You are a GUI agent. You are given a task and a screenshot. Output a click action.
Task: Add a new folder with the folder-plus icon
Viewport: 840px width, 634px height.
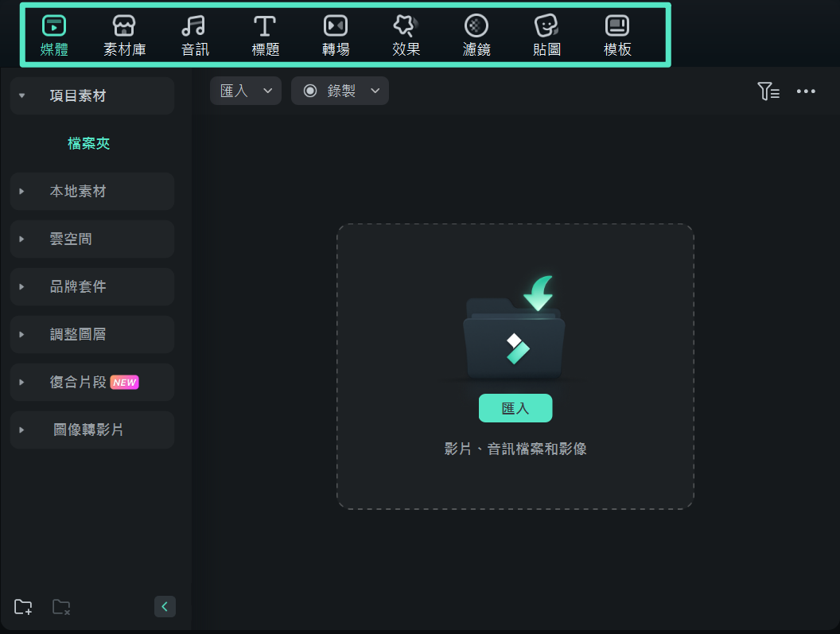click(x=23, y=607)
